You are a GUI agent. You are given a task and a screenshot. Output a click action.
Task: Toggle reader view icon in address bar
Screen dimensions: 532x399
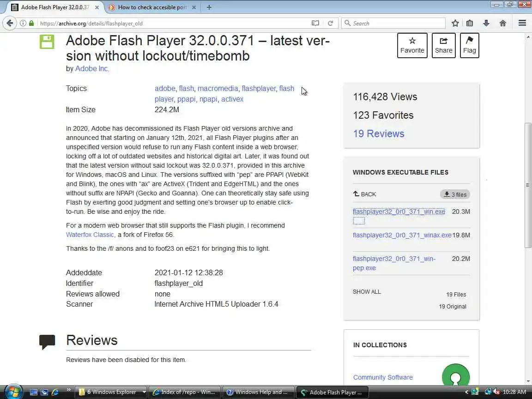(315, 23)
